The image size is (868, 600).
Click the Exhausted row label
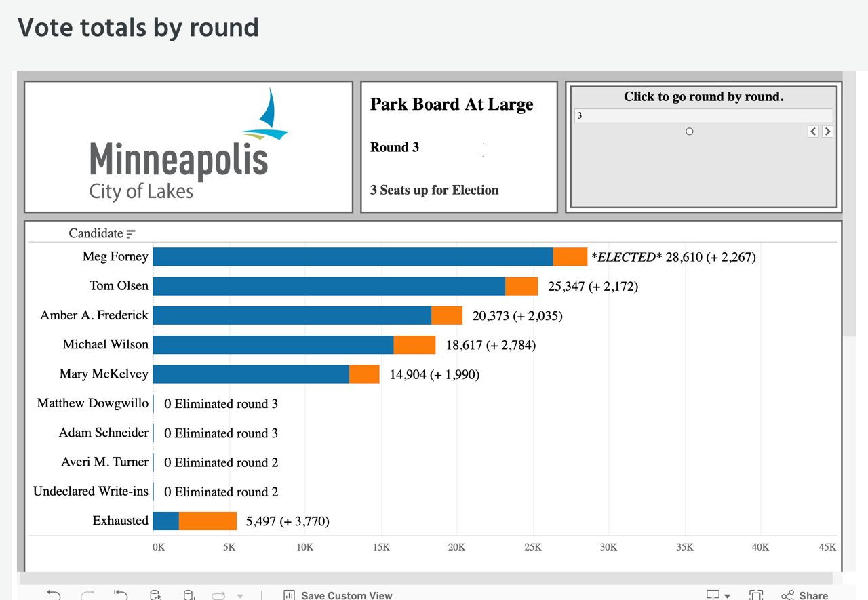pos(121,521)
